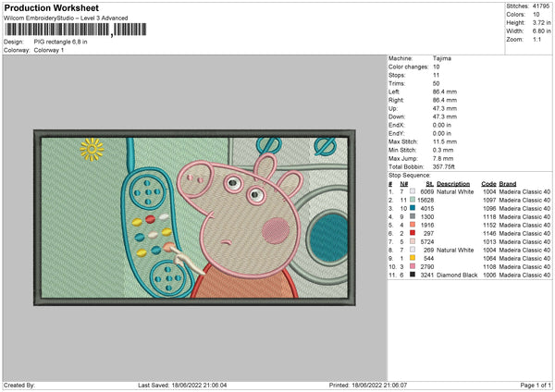Click the Stops value '11'
The width and height of the screenshot is (555, 392).
tap(436, 75)
